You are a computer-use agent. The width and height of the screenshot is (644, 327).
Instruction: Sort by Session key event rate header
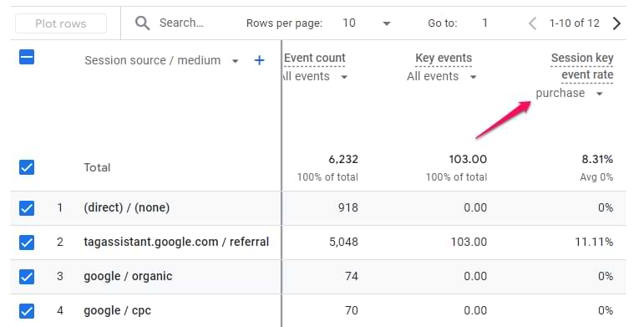pos(582,66)
